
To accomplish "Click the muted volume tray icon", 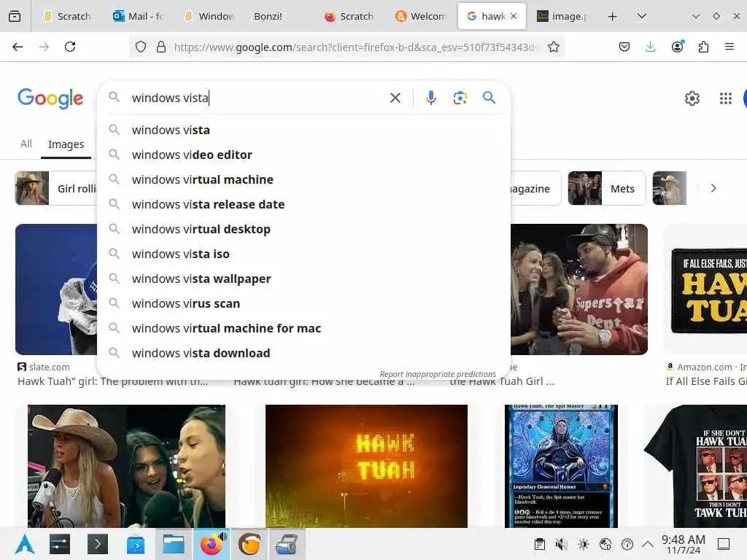I will [561, 544].
